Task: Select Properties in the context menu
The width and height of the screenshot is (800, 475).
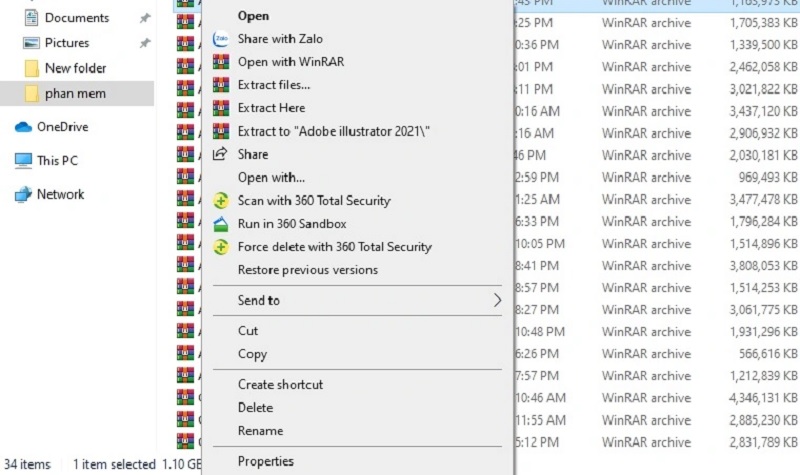Action: pos(265,461)
